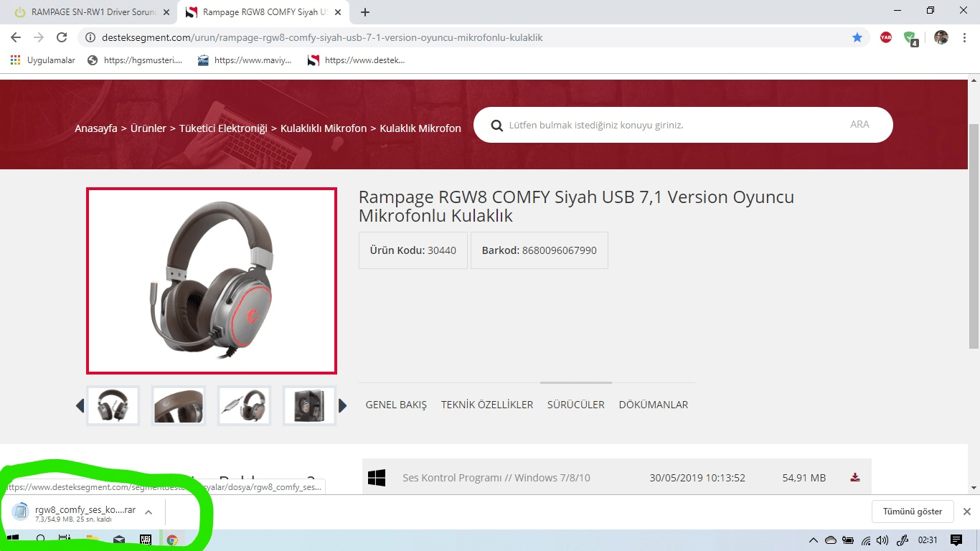Open the red YAB extension
Viewport: 980px width, 551px height.
click(x=886, y=37)
